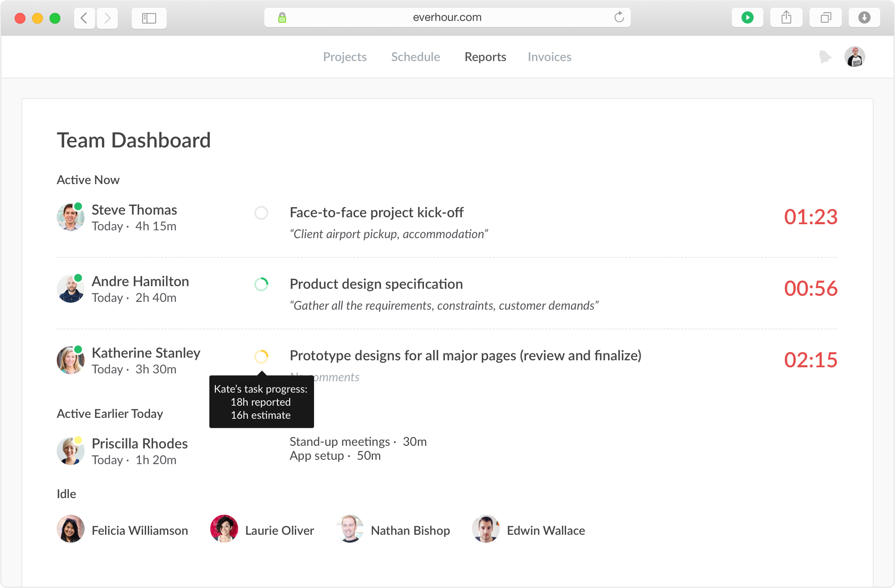Click the 'Kate's task progress' tooltip
This screenshot has width=895, height=588.
[261, 402]
